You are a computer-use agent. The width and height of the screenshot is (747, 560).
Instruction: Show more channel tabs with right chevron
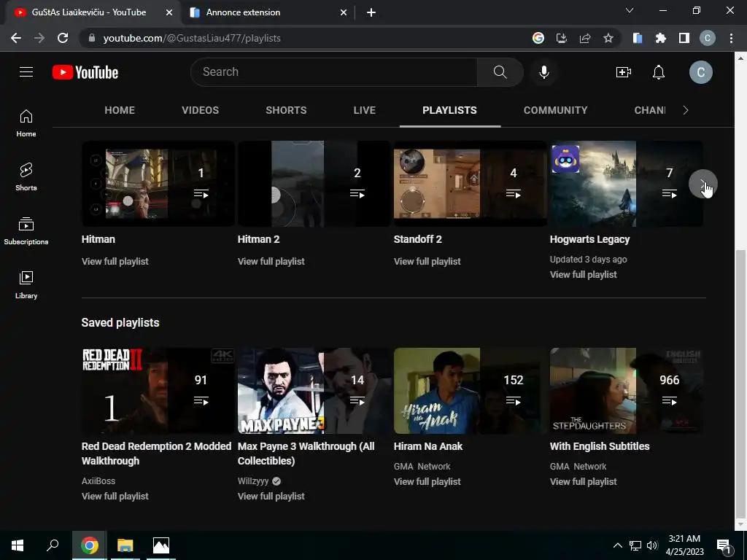point(686,111)
